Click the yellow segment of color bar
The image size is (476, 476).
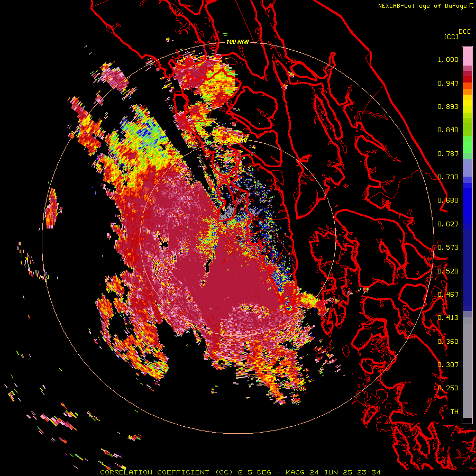pos(467,104)
